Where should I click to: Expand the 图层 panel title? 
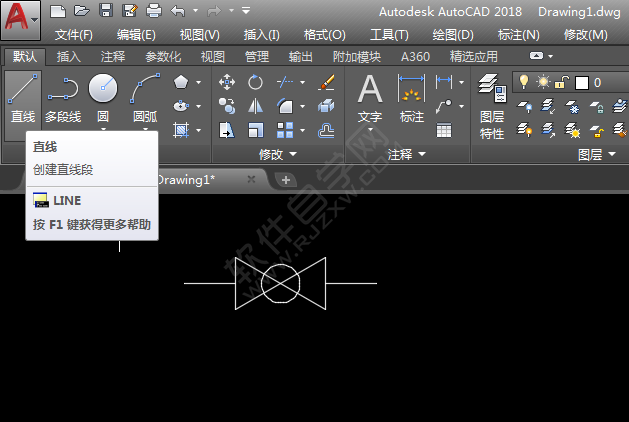click(597, 154)
